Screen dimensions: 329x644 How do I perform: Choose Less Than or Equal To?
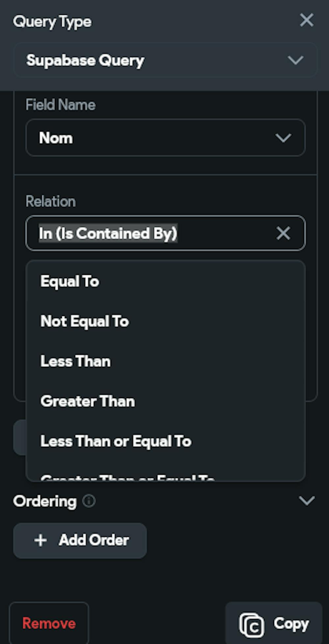tap(116, 441)
